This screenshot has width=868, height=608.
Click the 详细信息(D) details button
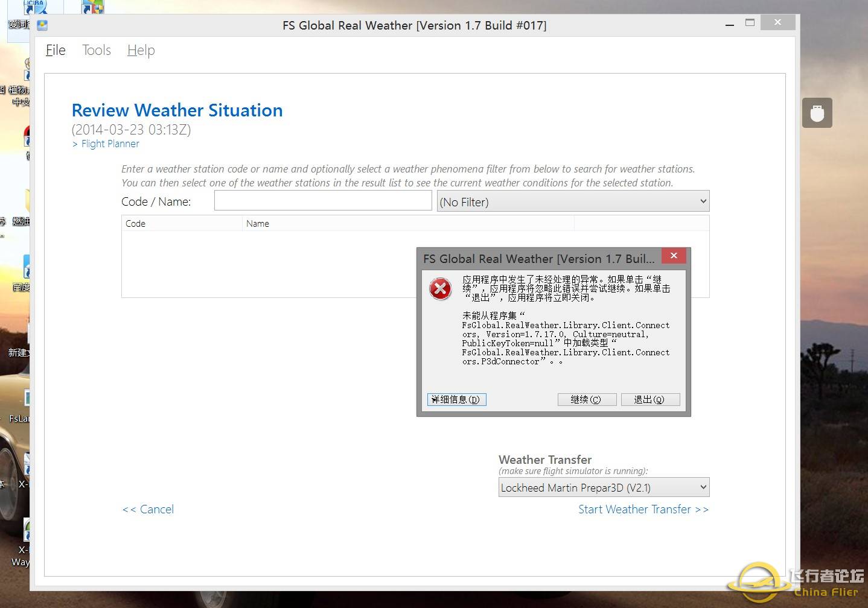point(456,399)
